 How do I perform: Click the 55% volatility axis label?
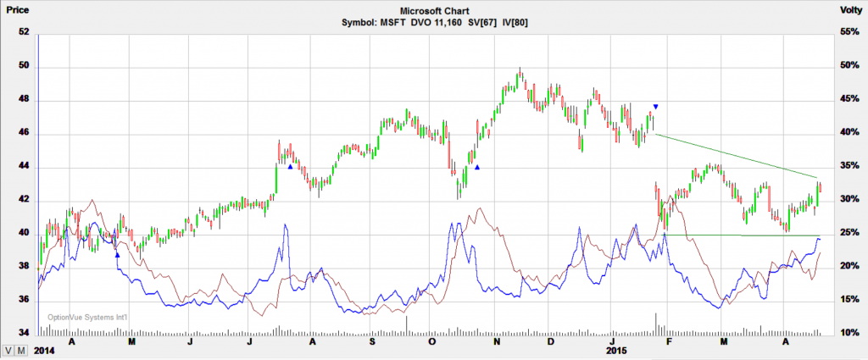846,32
